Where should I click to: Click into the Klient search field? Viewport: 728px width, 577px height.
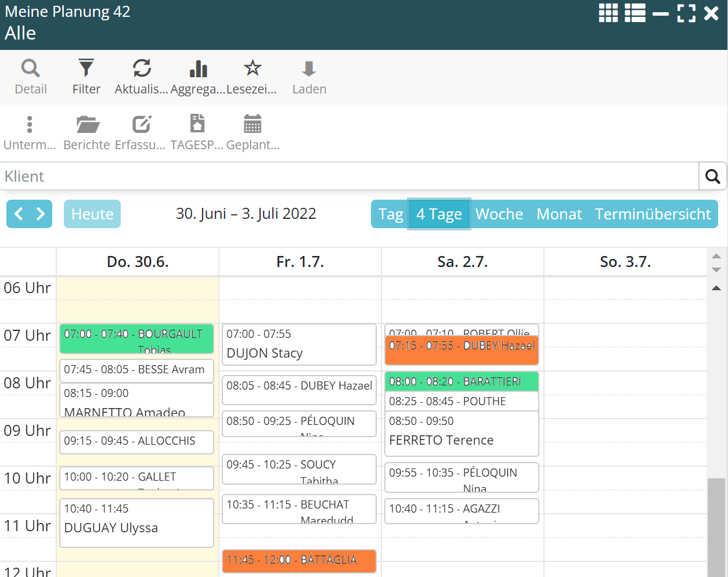348,176
